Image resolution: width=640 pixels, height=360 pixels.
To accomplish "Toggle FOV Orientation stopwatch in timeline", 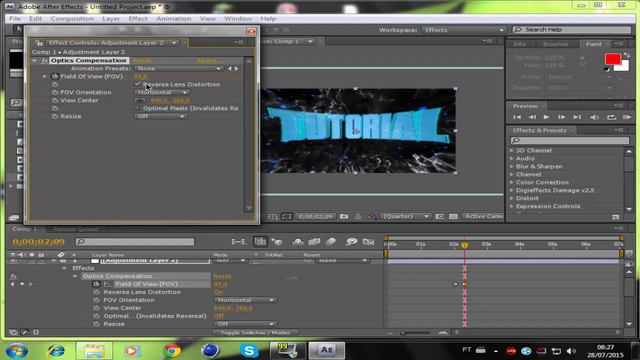I will [x=96, y=300].
